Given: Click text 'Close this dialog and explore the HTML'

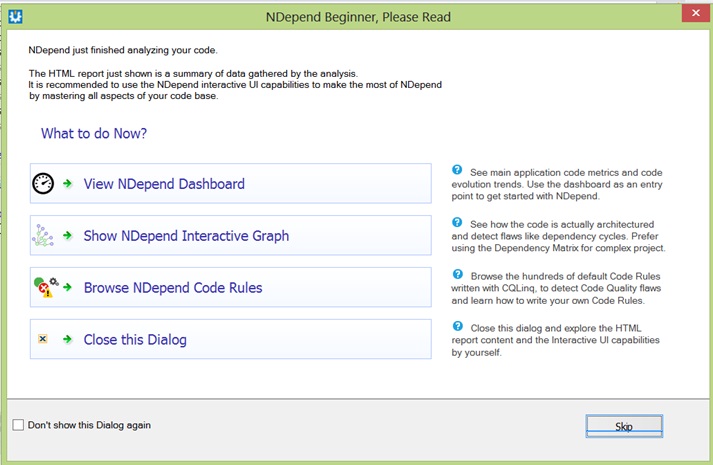Looking at the screenshot, I should pyautogui.click(x=556, y=328).
